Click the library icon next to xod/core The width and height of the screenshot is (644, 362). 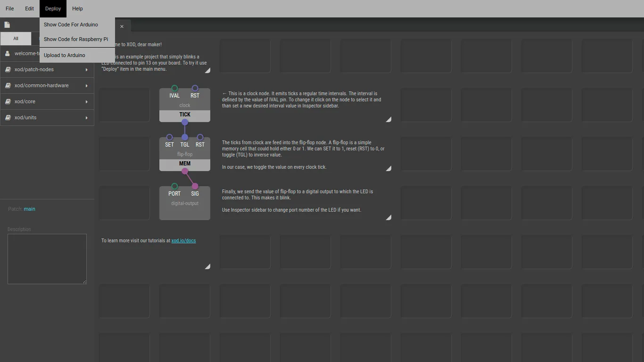[x=7, y=101]
